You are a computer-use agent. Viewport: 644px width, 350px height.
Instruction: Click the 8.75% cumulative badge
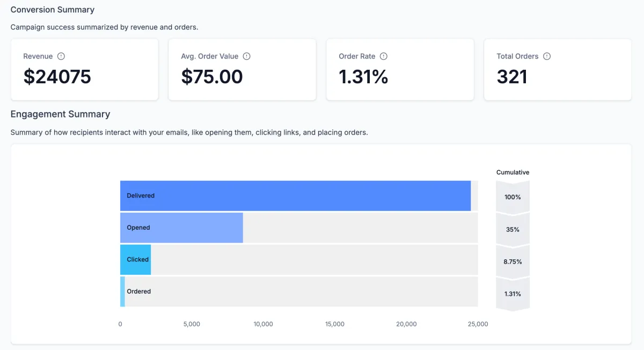point(513,261)
